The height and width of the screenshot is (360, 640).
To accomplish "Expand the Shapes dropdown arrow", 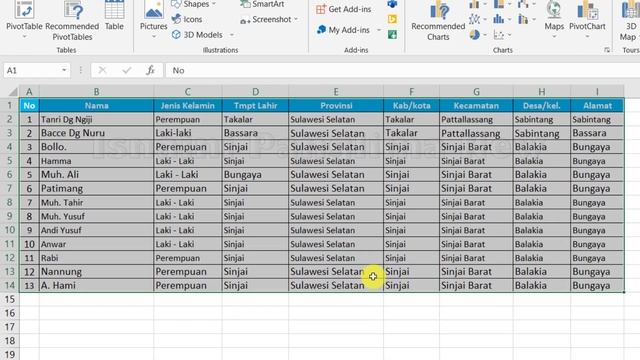I will 213,4.
